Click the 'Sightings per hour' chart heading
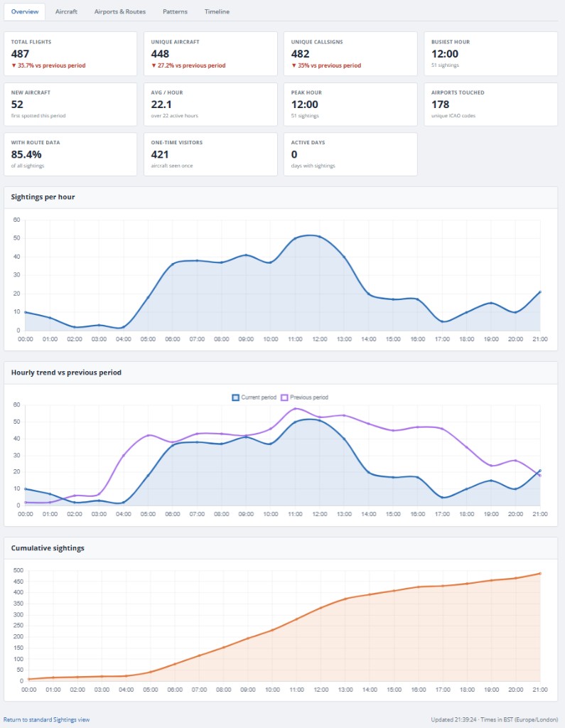The height and width of the screenshot is (728, 565). pyautogui.click(x=43, y=197)
